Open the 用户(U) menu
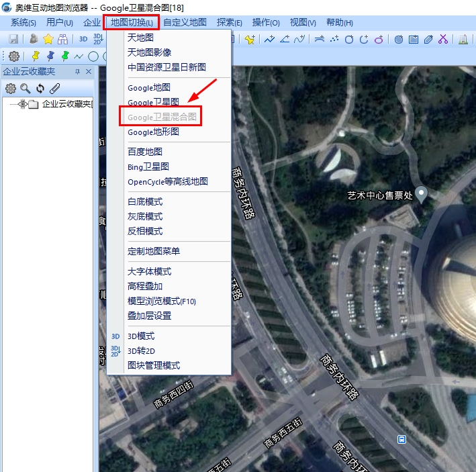The width and height of the screenshot is (476, 472). [x=60, y=23]
